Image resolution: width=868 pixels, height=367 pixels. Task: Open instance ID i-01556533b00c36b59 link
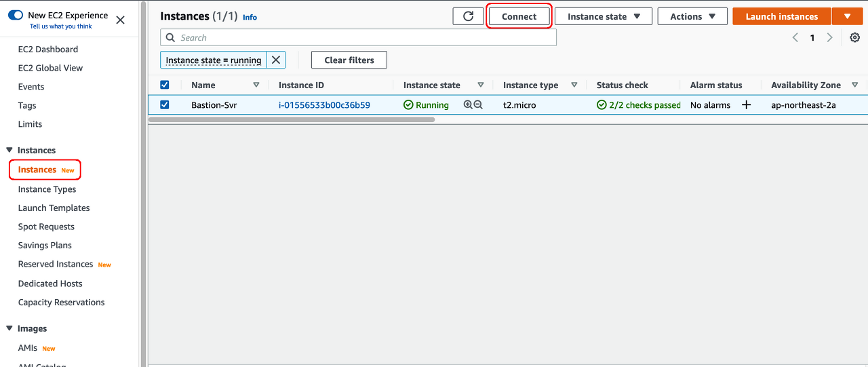(324, 105)
